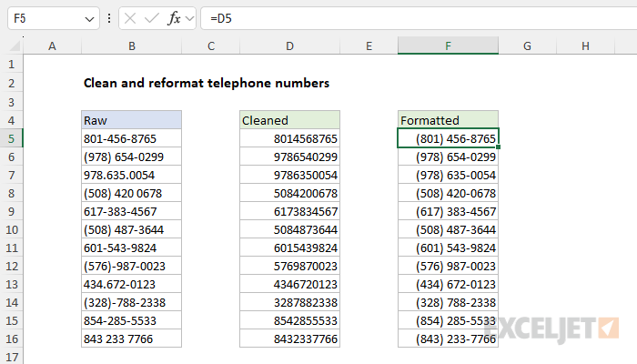Expand the Name Box dropdown arrow
This screenshot has width=637, height=364.
(x=89, y=19)
